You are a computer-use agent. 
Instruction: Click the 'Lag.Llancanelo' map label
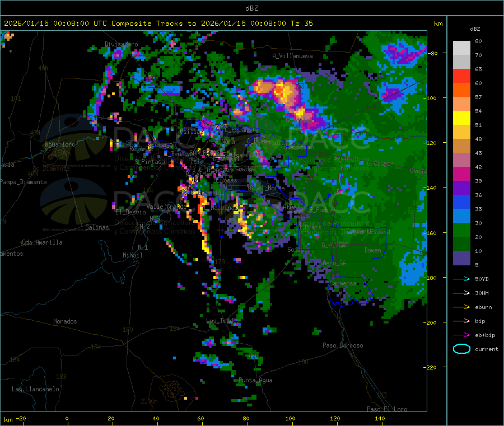[35, 389]
